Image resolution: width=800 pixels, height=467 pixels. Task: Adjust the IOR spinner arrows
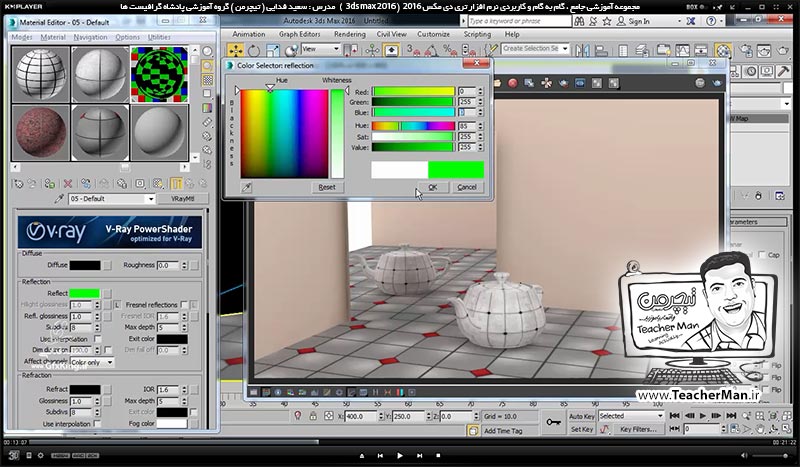point(184,389)
